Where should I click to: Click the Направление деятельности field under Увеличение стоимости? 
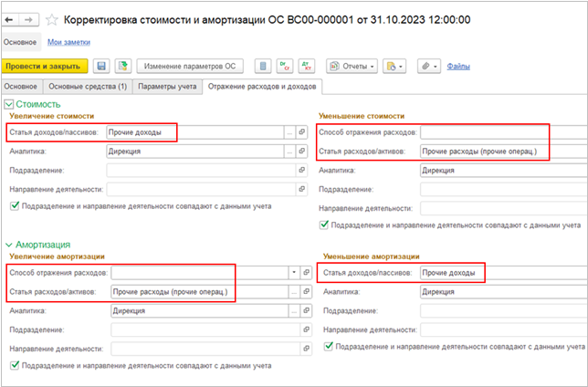[201, 189]
